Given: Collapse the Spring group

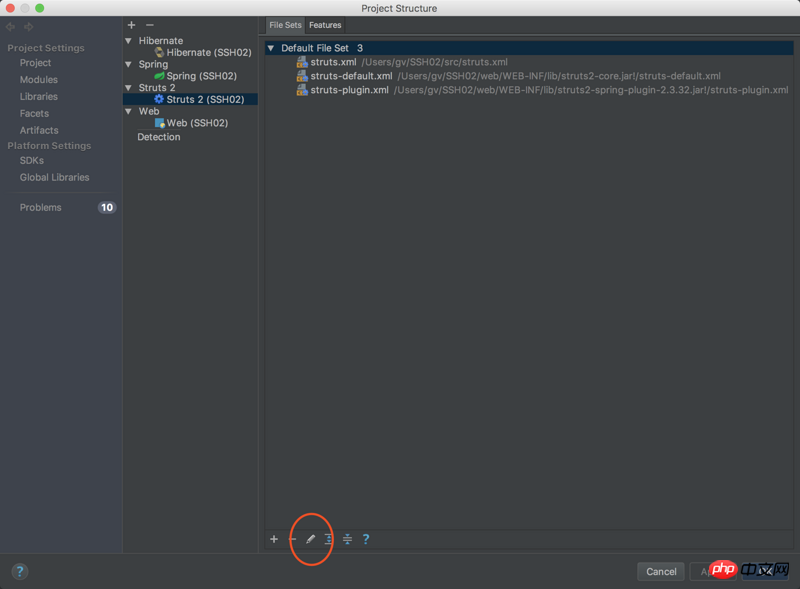Looking at the screenshot, I should coord(129,64).
